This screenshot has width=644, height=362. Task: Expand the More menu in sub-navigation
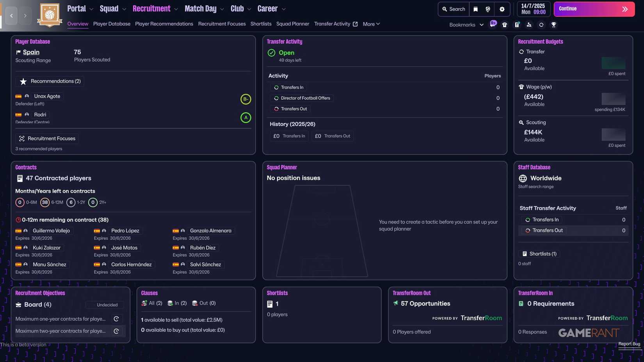click(371, 24)
